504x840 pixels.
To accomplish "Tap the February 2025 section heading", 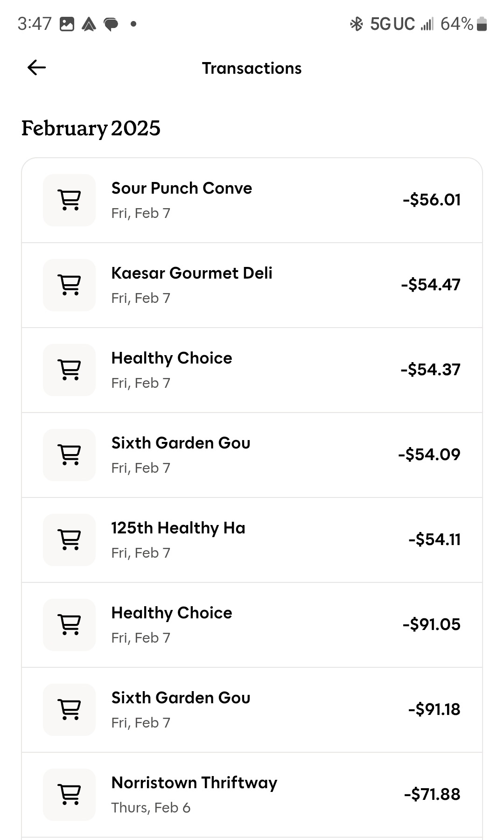I will (91, 128).
